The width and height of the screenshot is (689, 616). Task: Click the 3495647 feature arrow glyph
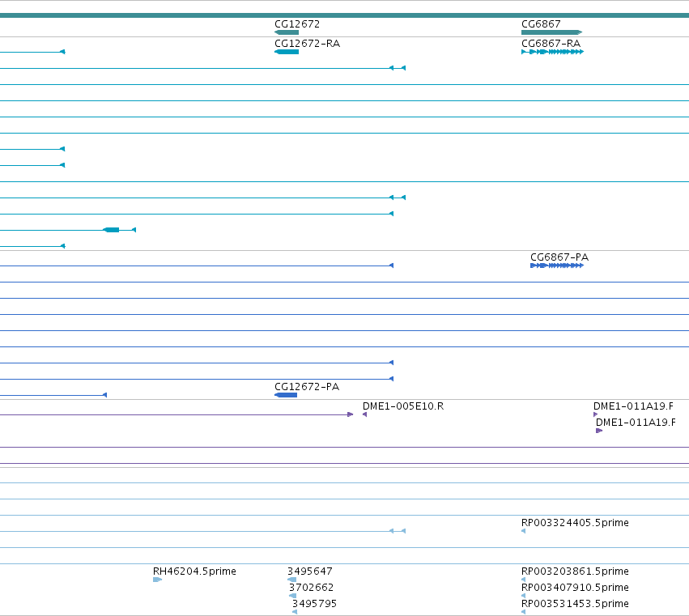291,580
